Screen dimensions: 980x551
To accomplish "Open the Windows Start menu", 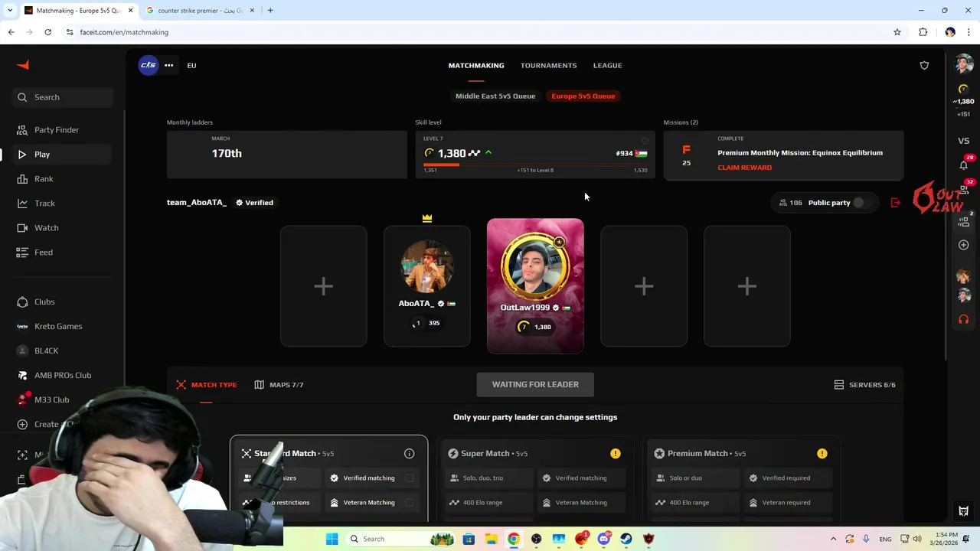I will pos(332,539).
